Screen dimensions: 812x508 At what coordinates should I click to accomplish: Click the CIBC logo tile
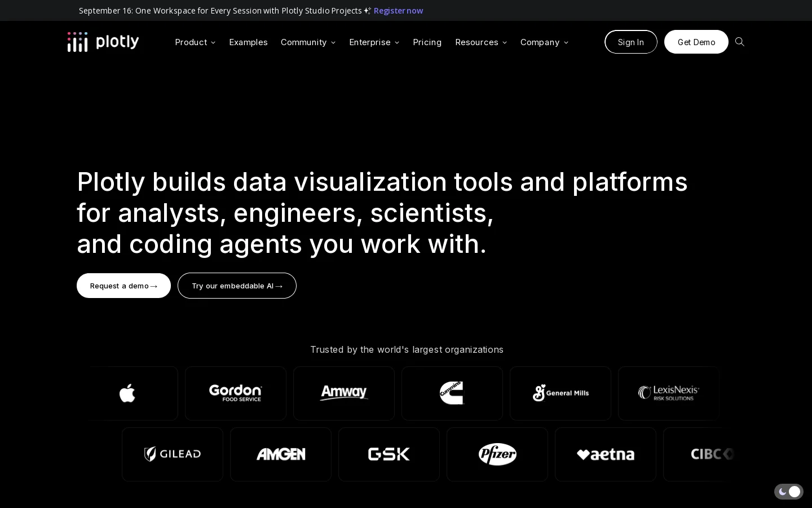[x=699, y=454]
